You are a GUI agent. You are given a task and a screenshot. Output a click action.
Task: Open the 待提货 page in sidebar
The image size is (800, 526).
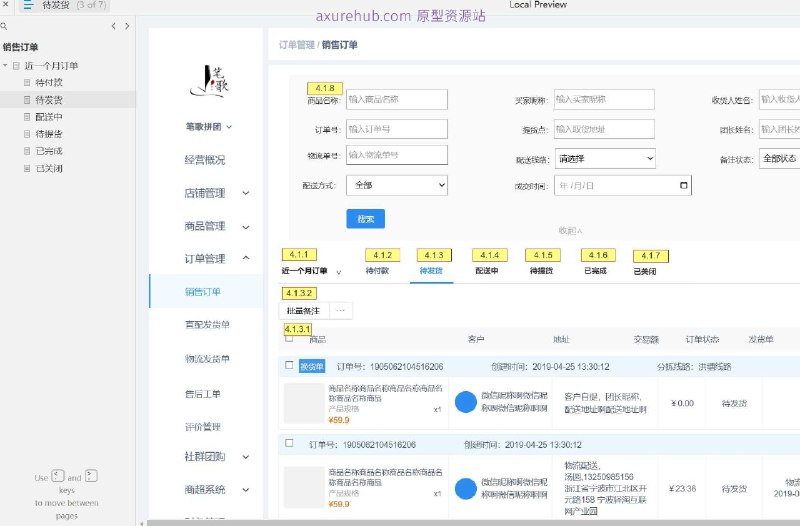(x=49, y=134)
